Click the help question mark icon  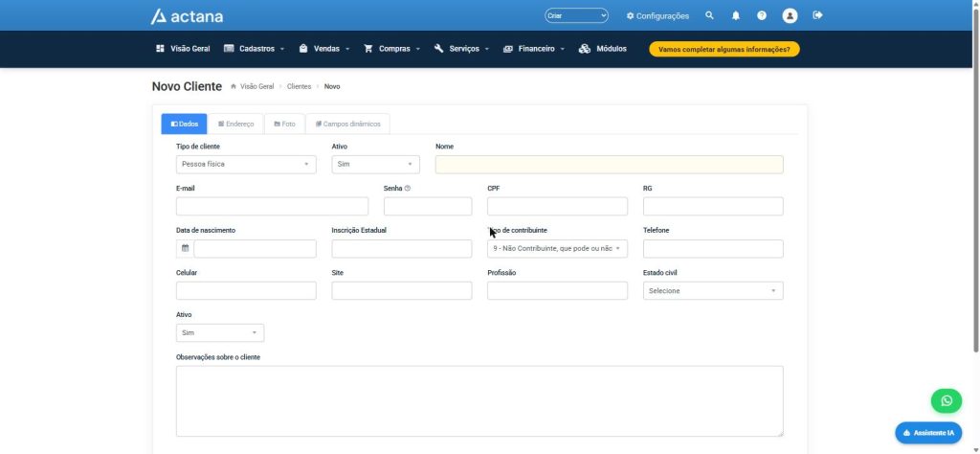click(x=761, y=15)
